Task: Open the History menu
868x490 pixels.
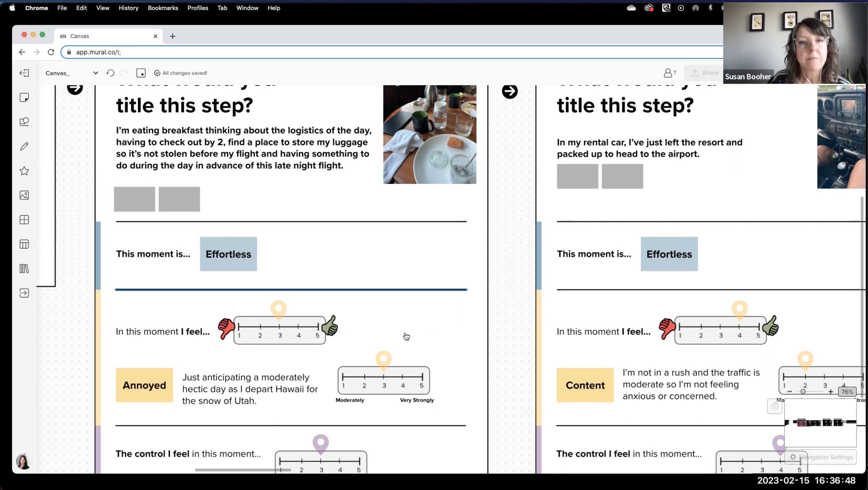Action: 128,8
